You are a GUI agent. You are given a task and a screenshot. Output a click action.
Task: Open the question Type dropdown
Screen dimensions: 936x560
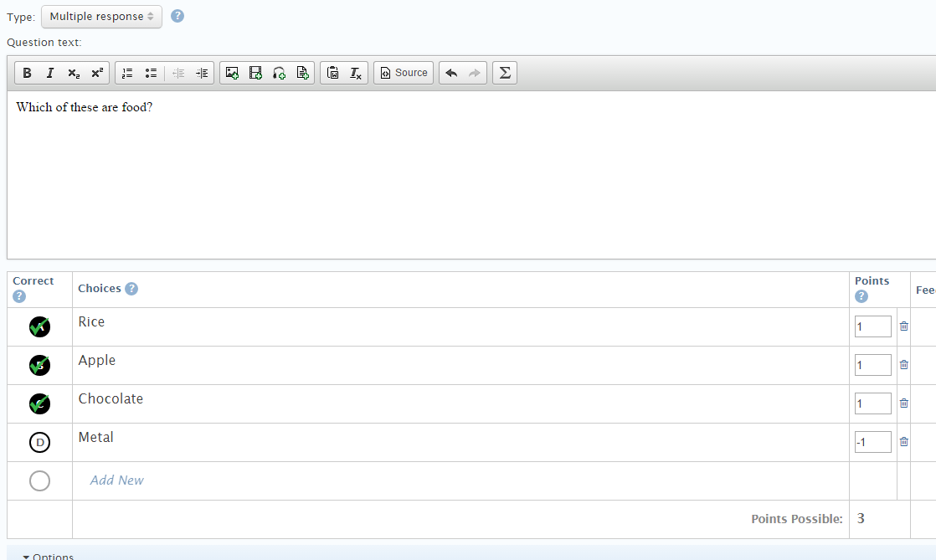[101, 17]
